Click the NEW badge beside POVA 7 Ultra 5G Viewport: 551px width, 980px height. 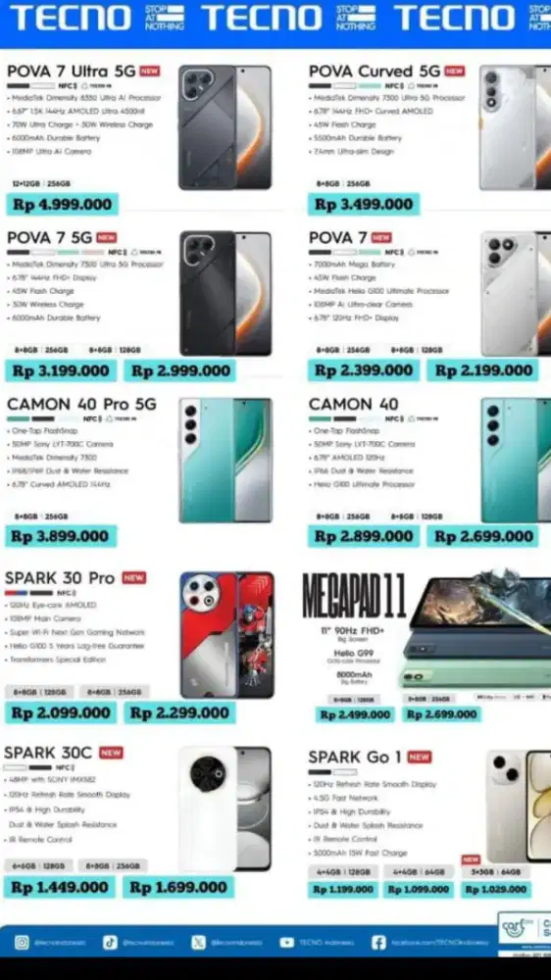pos(149,72)
